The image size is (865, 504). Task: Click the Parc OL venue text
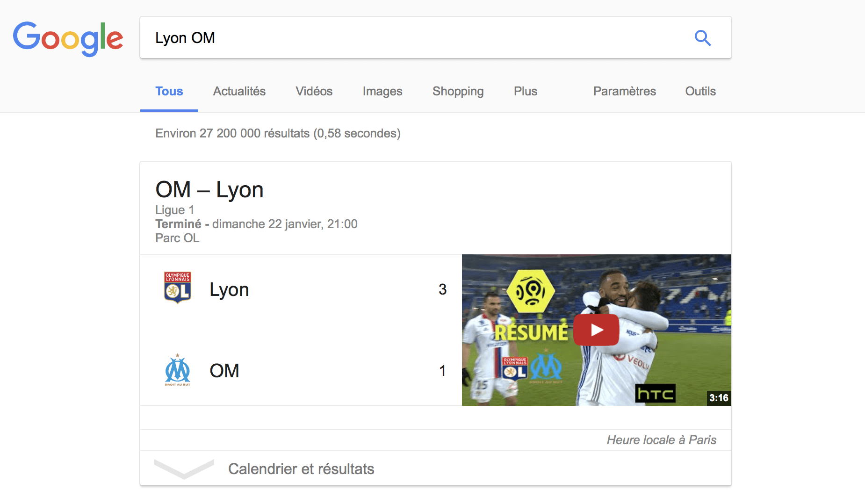point(177,238)
